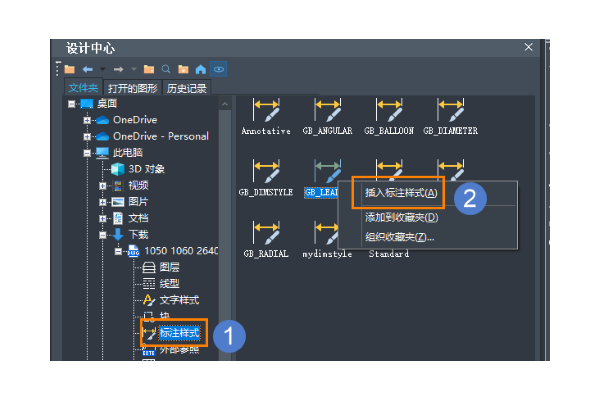Go back using the blue left arrow

[88, 69]
